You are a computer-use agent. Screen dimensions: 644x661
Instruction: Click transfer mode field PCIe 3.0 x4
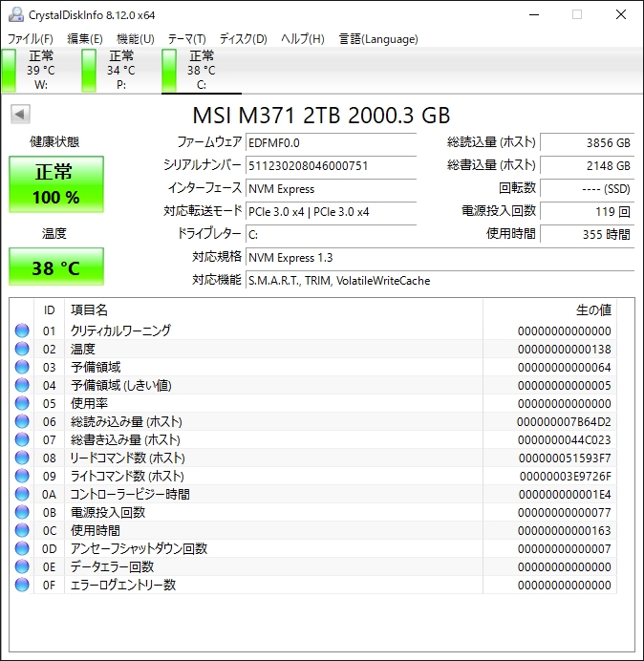click(x=331, y=211)
